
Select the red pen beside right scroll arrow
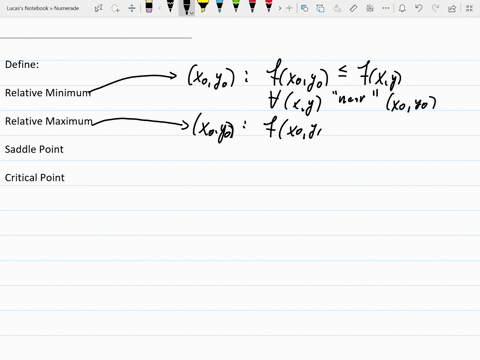click(269, 7)
